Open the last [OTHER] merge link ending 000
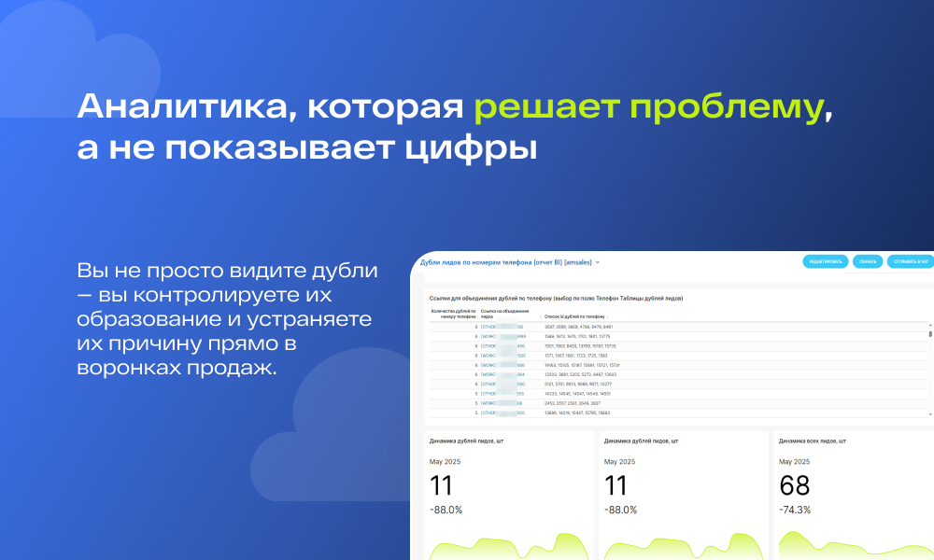 502,413
